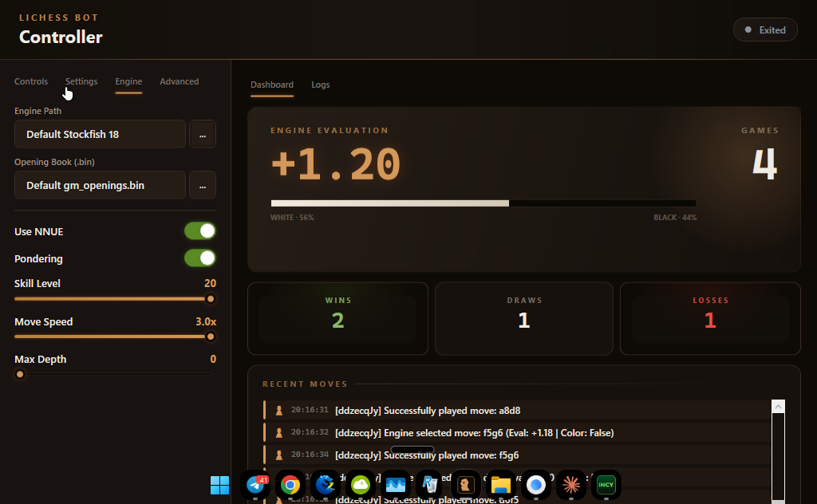This screenshot has height=504, width=817.
Task: Select the Engine tab
Action: [x=128, y=81]
